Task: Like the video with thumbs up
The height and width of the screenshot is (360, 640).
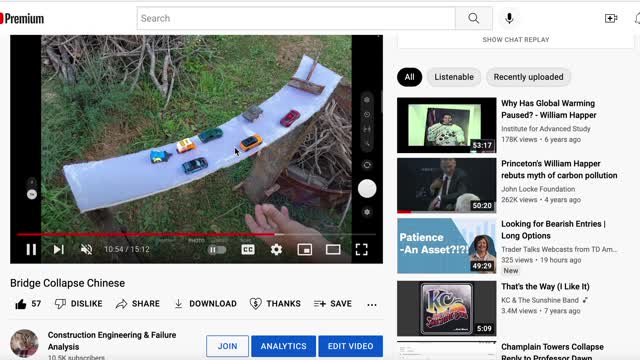Action: [21, 304]
